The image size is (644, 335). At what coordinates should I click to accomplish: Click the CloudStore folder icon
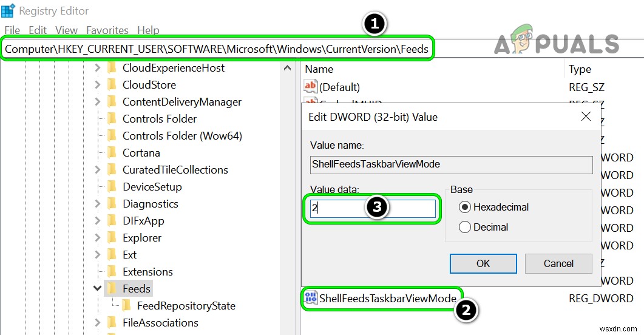click(111, 84)
